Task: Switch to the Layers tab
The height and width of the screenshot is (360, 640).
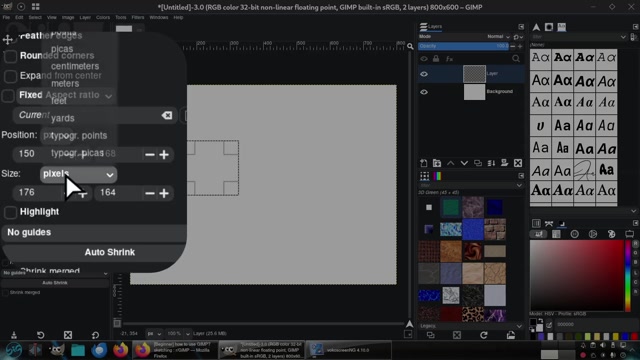Action: coord(431,27)
